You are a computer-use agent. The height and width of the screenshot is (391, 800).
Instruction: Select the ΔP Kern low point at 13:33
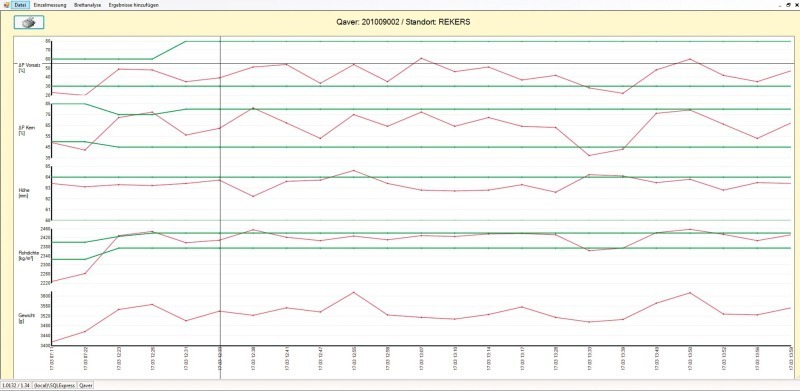click(x=589, y=156)
